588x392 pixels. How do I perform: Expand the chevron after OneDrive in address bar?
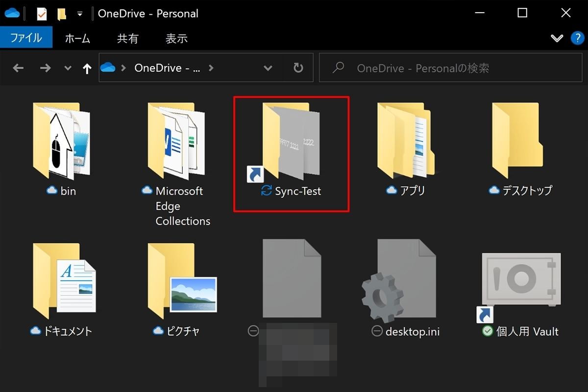click(211, 68)
